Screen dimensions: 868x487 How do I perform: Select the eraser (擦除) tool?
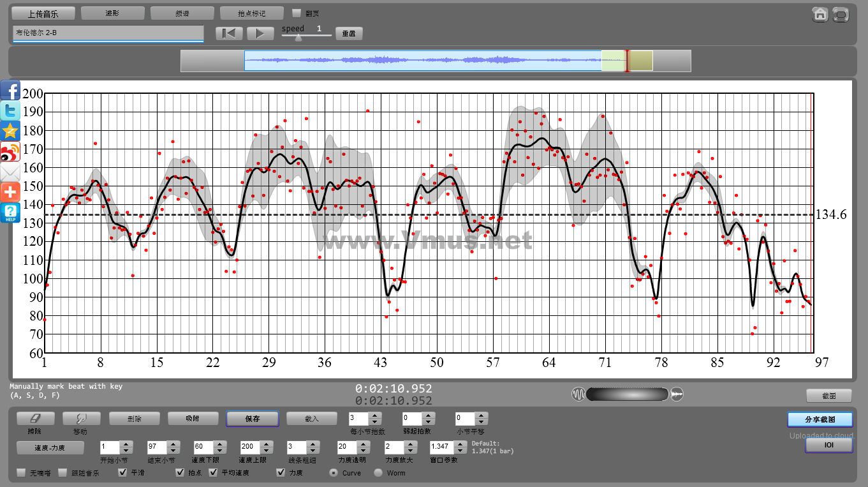35,419
